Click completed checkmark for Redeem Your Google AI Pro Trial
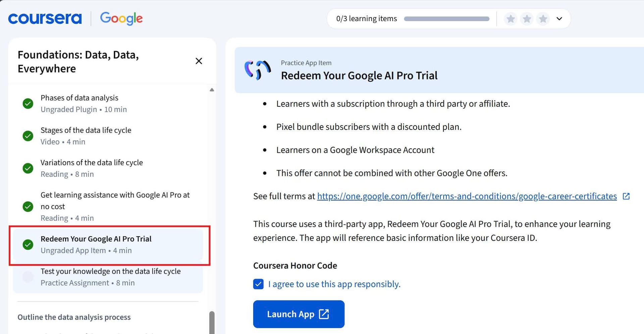The height and width of the screenshot is (334, 644). click(x=28, y=245)
